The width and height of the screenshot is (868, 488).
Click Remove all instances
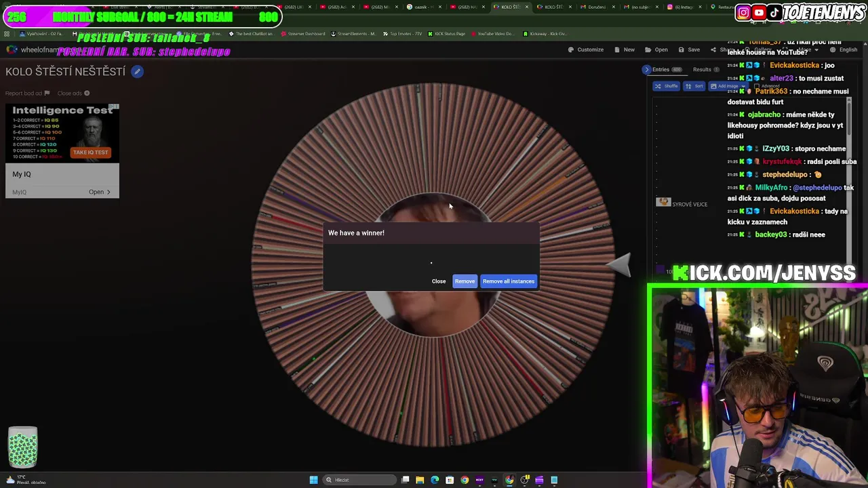click(509, 281)
